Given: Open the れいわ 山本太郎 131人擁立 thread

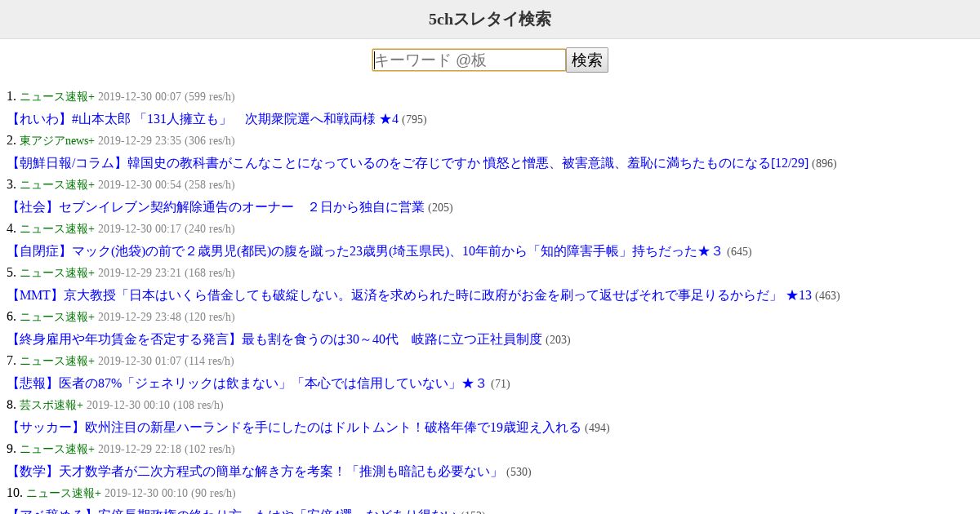Looking at the screenshot, I should [x=203, y=119].
